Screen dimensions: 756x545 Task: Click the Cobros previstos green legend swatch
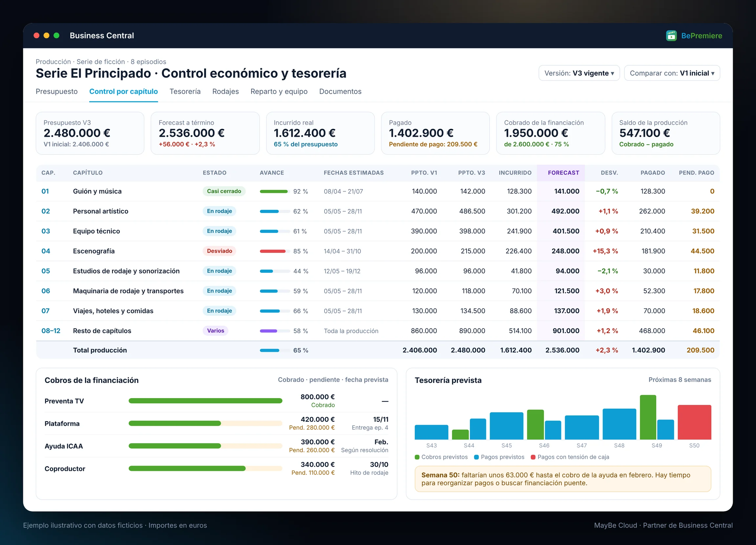(x=417, y=457)
